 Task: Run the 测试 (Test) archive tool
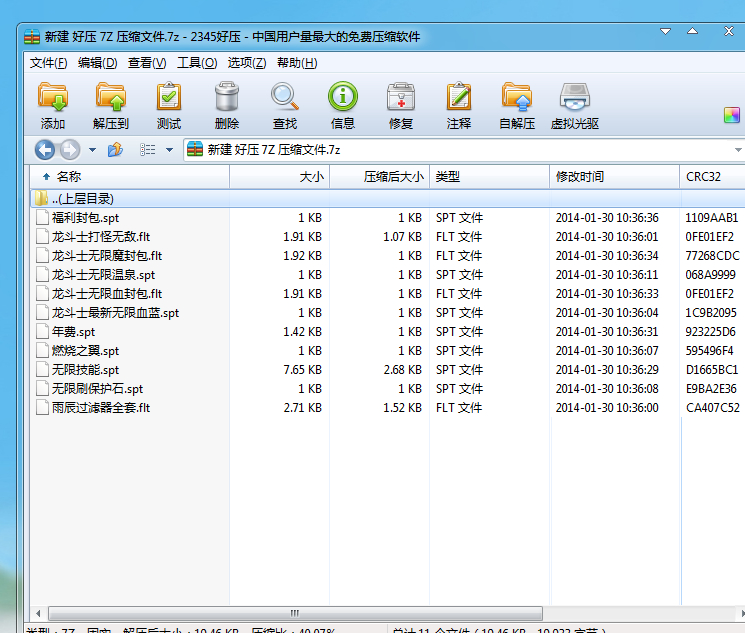point(169,106)
